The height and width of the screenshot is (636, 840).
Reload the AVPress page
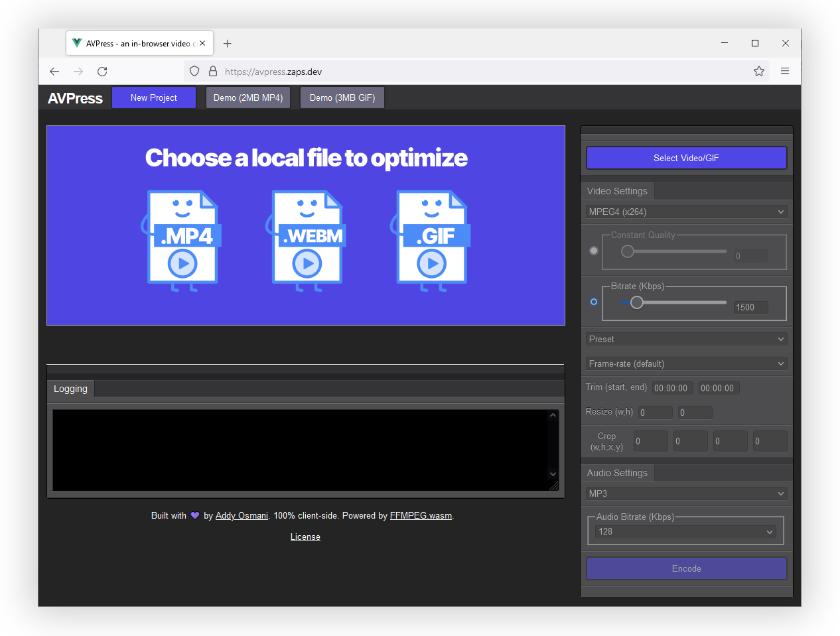102,71
